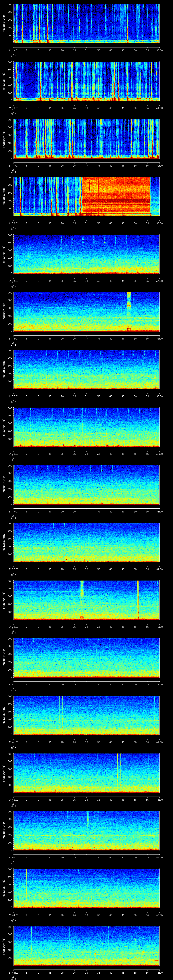Viewport: 173px width, 980px height.
Task: Click the 21:39:00 start time label
Action: 13,627
